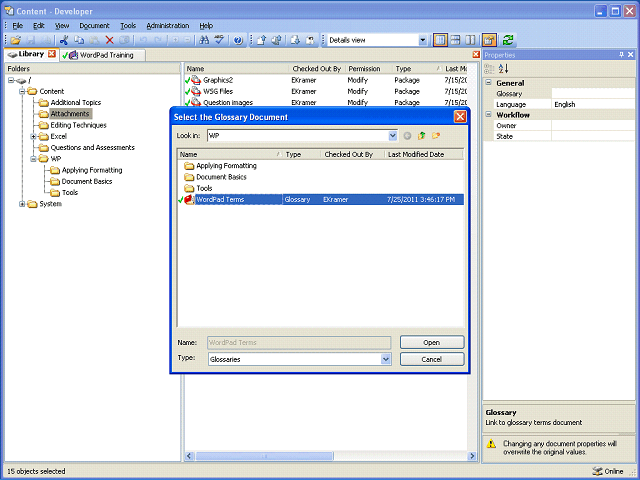
Task: Click the alphabetical sort A-Z icon in Properties
Action: click(503, 69)
